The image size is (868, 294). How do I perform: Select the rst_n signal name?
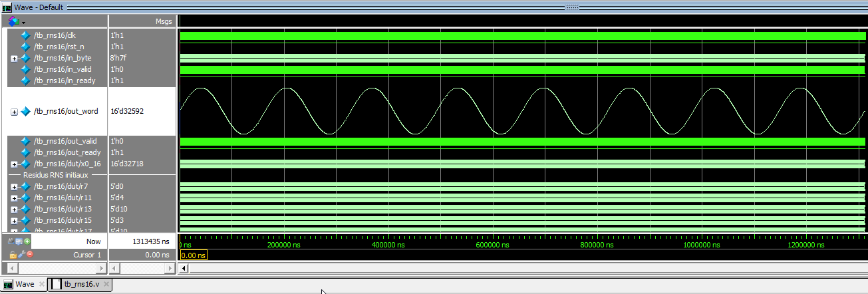(x=59, y=47)
